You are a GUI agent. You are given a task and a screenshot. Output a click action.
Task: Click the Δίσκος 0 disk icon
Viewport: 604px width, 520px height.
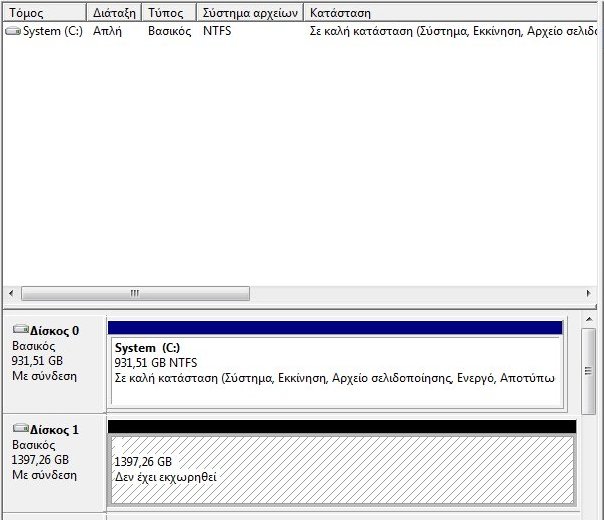point(21,329)
